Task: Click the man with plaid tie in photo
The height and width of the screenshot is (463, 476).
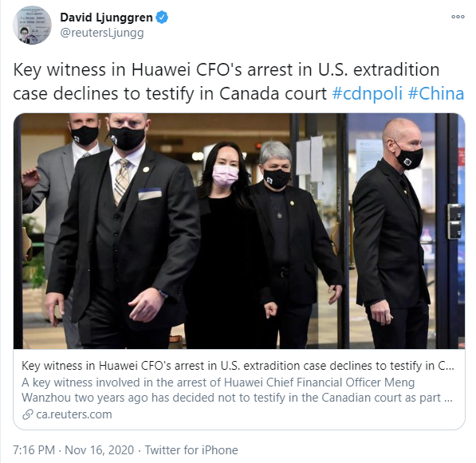Action: tap(124, 230)
